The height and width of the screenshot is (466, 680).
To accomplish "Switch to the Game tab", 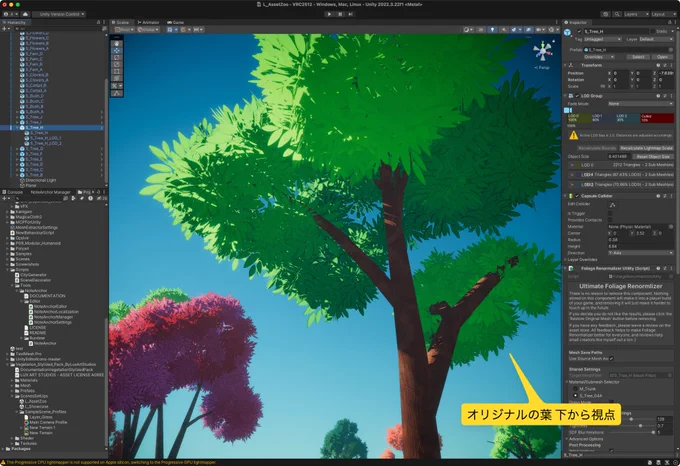I will (x=176, y=22).
